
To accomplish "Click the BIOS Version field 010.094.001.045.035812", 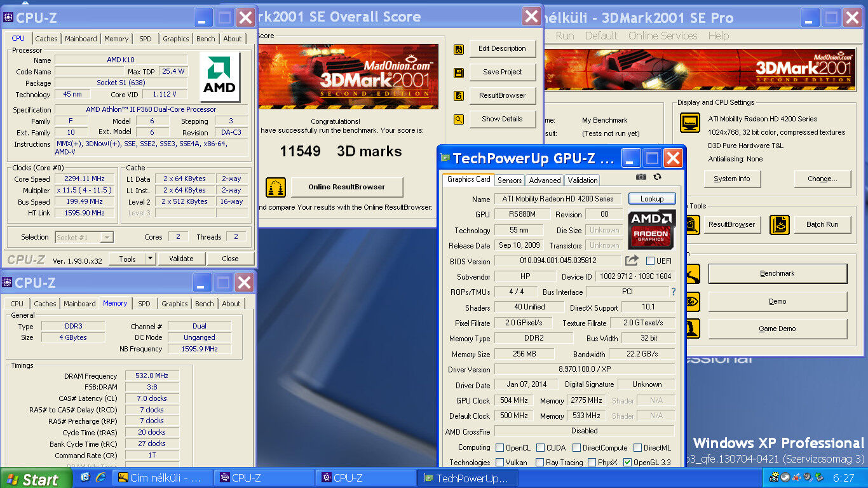I will click(x=558, y=261).
